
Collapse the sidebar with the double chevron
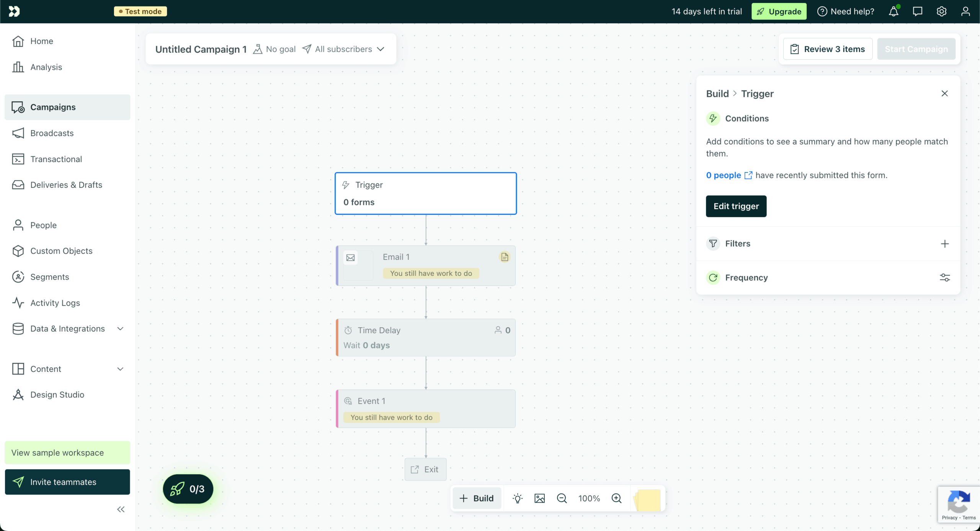(121, 509)
